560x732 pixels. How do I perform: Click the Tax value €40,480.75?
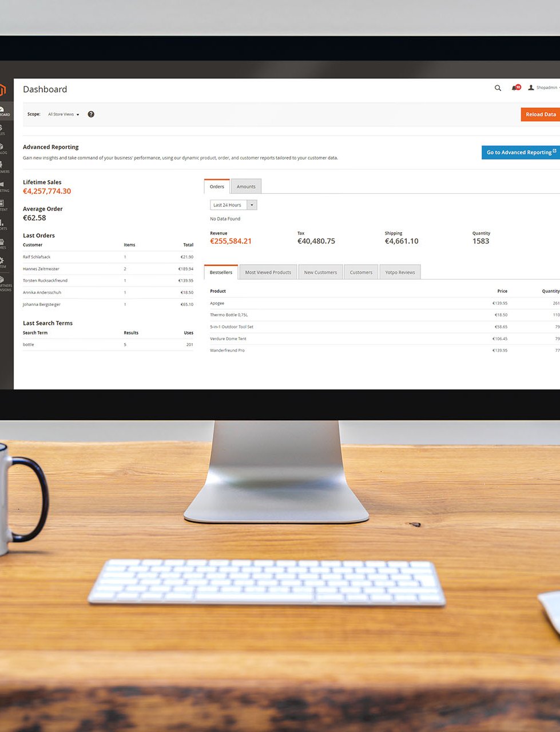[316, 241]
